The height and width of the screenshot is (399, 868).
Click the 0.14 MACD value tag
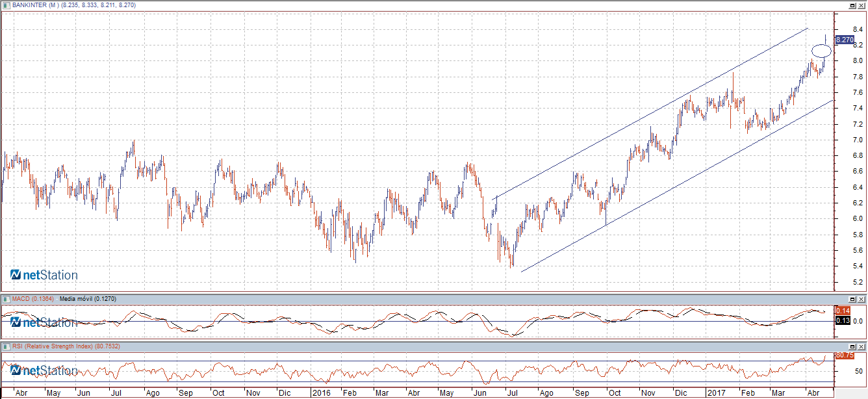(x=841, y=311)
